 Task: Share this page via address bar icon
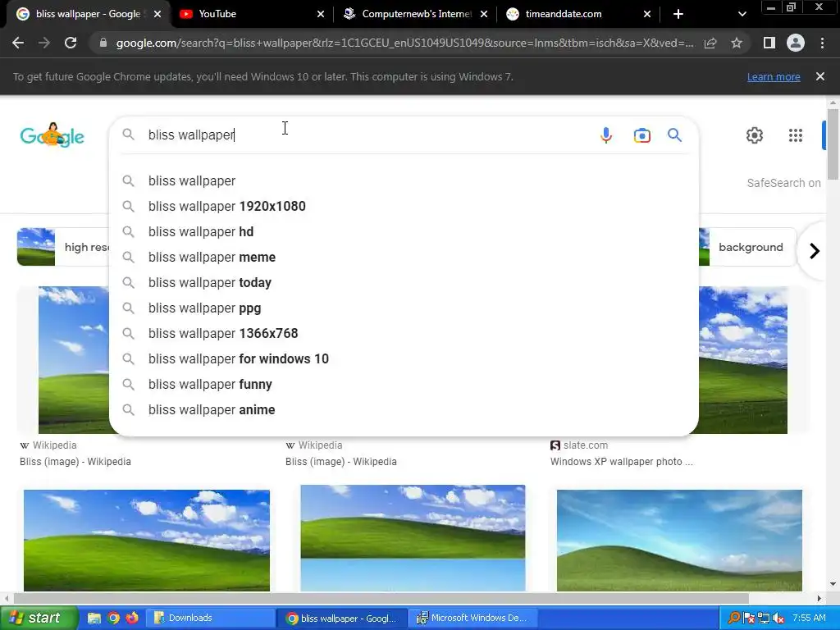pos(710,43)
